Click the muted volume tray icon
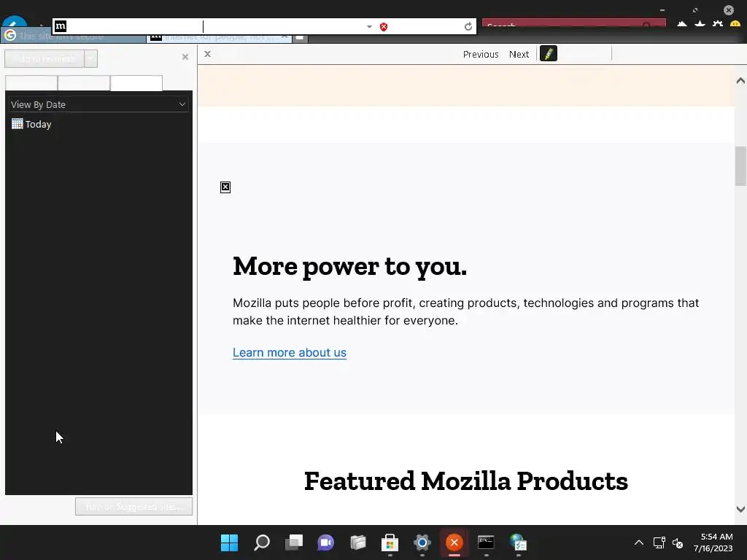747x560 pixels. pyautogui.click(x=678, y=542)
